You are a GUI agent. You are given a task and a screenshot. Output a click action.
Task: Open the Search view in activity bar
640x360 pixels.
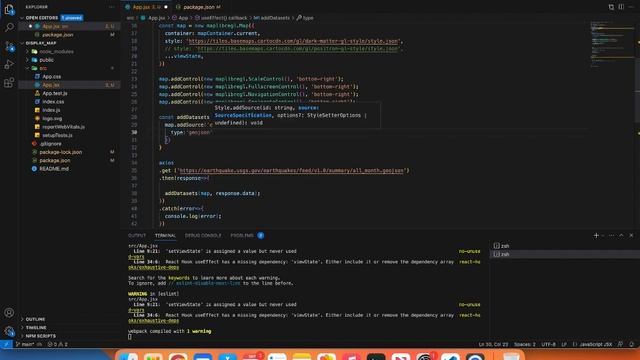point(9,27)
